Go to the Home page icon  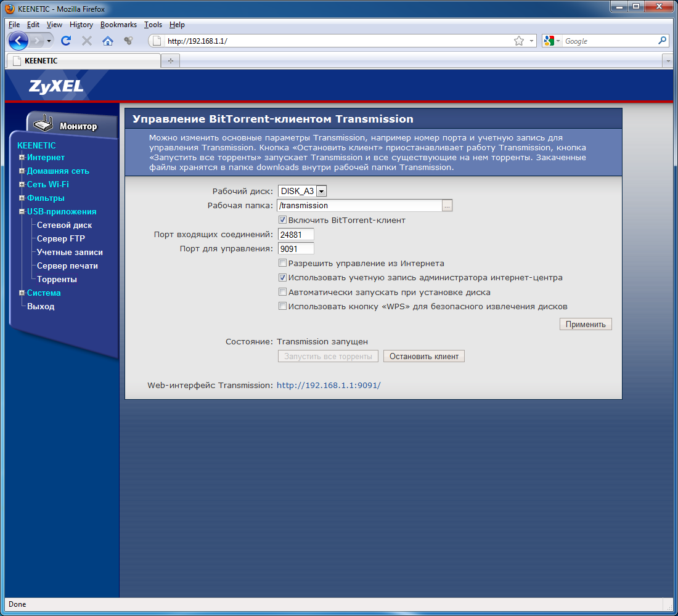coord(108,41)
